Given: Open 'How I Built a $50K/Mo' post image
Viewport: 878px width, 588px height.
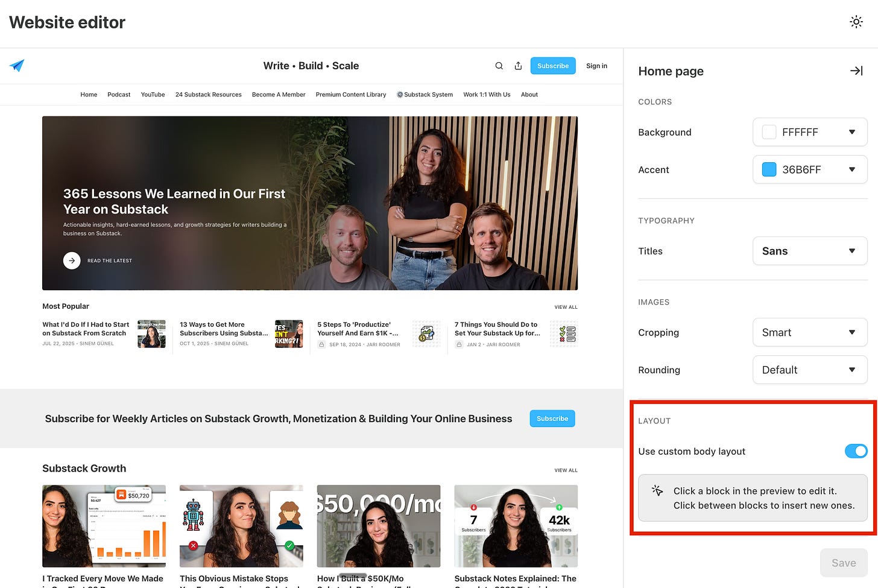Looking at the screenshot, I should [379, 526].
